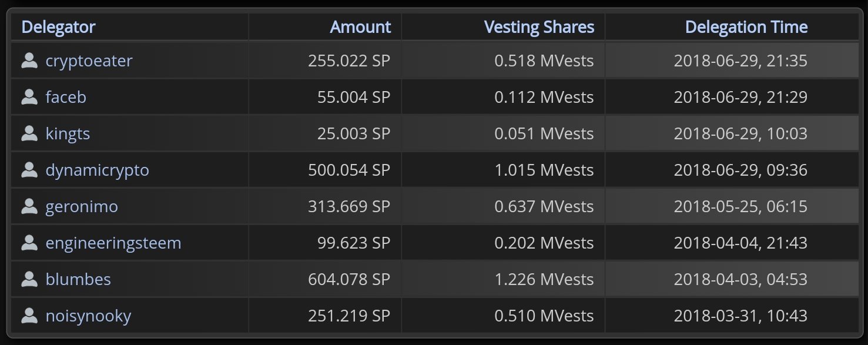
Task: Sort by the Vesting Shares column header
Action: 539,26
